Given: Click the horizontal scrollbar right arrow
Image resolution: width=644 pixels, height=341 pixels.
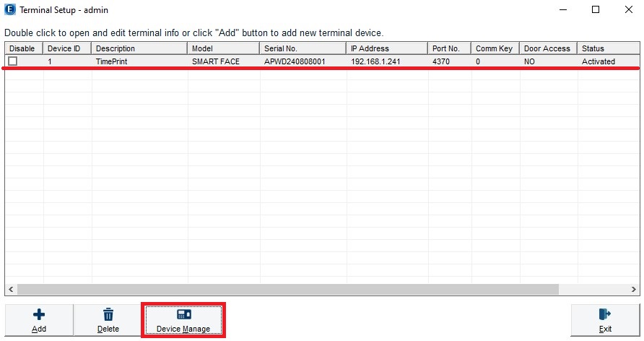Looking at the screenshot, I should tap(634, 289).
